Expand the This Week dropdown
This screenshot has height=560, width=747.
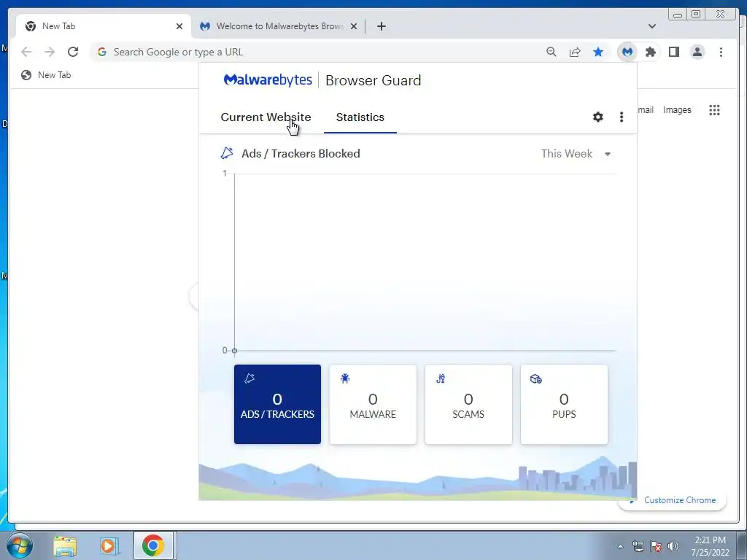[576, 154]
